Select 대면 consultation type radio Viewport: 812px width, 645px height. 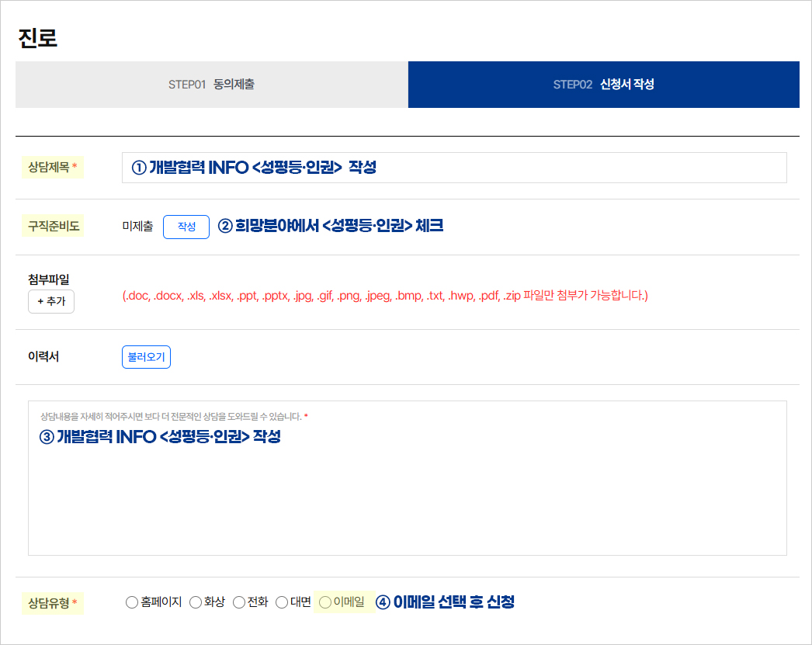tap(282, 602)
